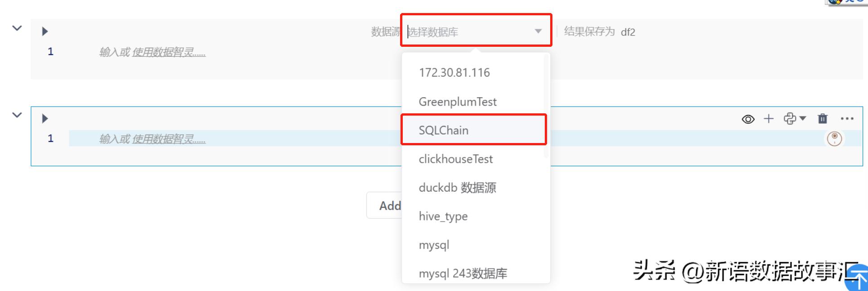This screenshot has width=868, height=291.
Task: Delete the cell with the trash icon
Action: pos(823,119)
